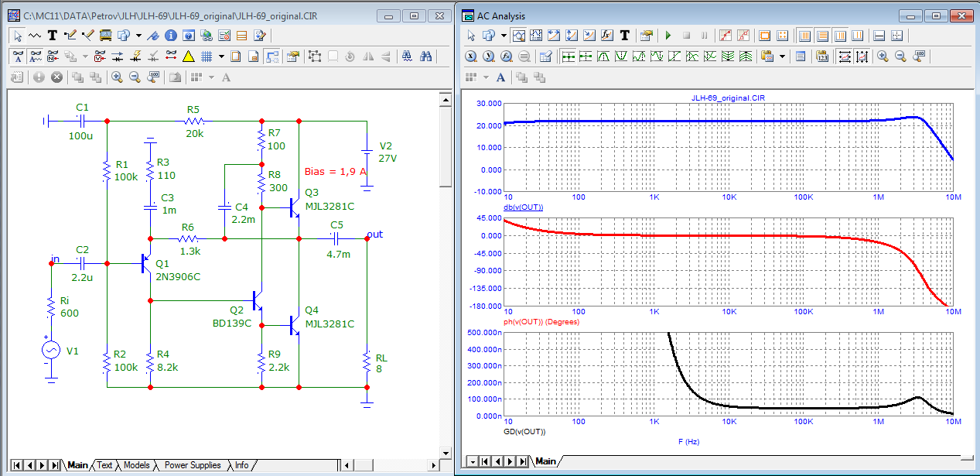Toggle the schematic grid display

(x=207, y=56)
